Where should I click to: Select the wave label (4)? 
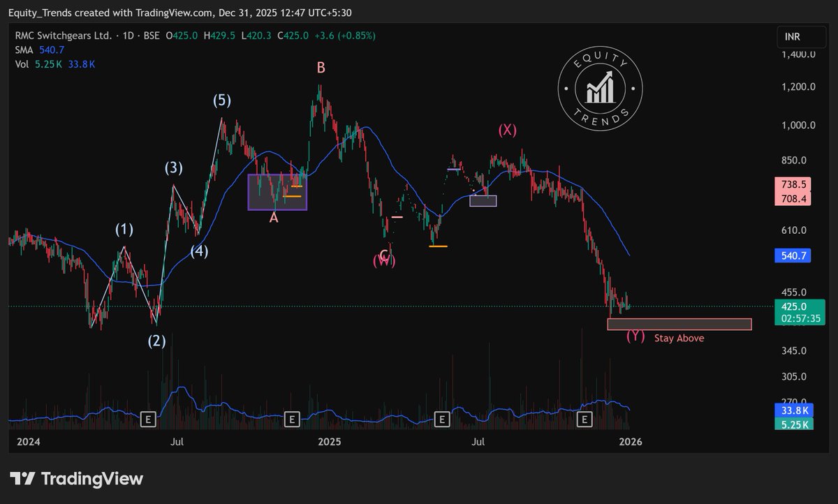pos(198,251)
